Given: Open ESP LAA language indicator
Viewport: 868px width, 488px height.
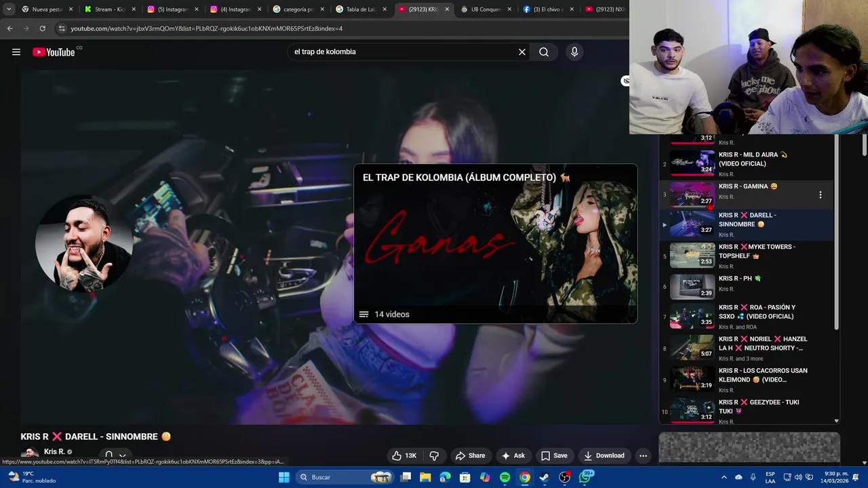Looking at the screenshot, I should tap(770, 477).
